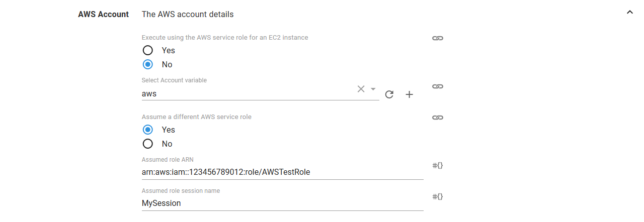Viewport: 644px width, 222px height.
Task: Select No for EC2 instance service role
Action: coord(148,64)
